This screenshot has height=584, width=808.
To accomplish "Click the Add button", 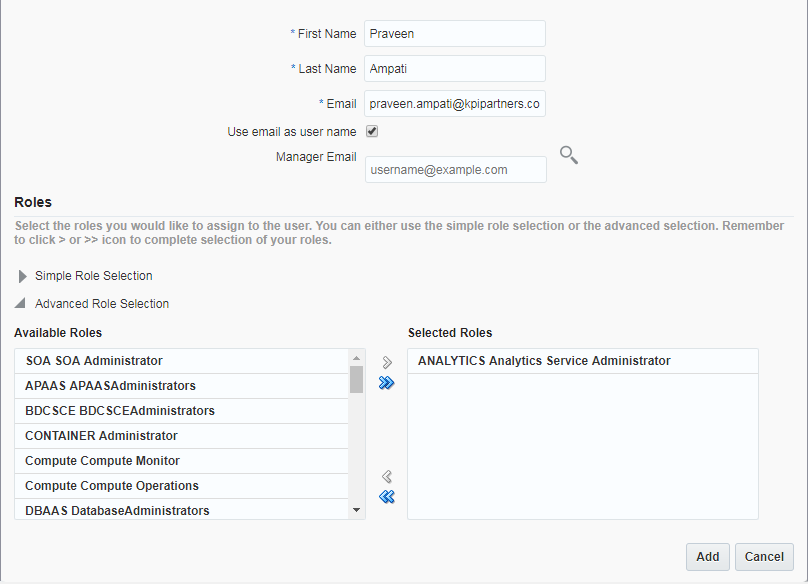I will 707,557.
